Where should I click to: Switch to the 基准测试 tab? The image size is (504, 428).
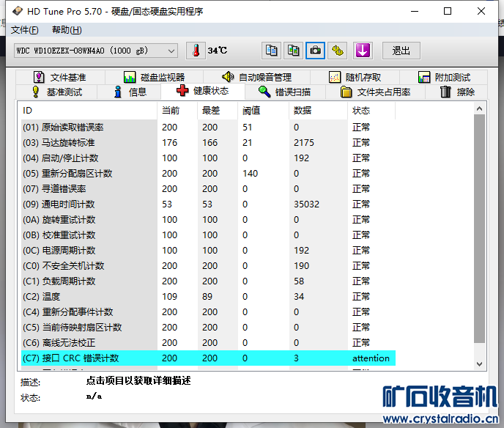(x=56, y=92)
